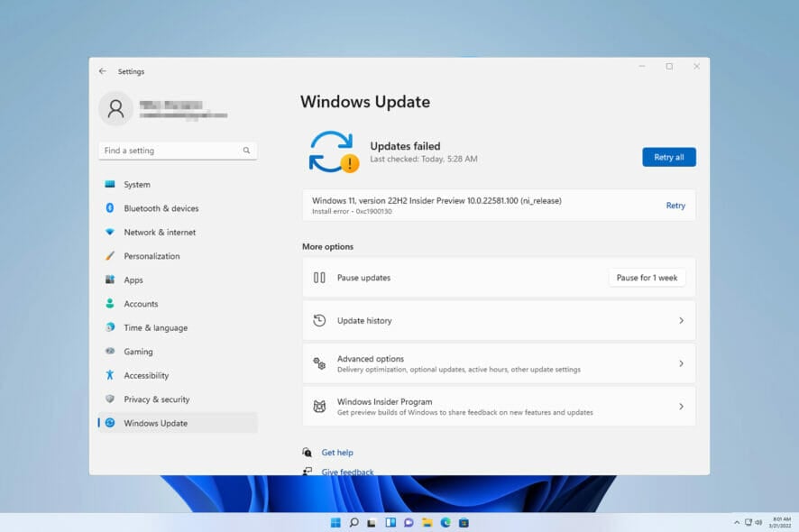Click the Accessibility icon
Image resolution: width=799 pixels, height=532 pixels.
click(x=112, y=375)
